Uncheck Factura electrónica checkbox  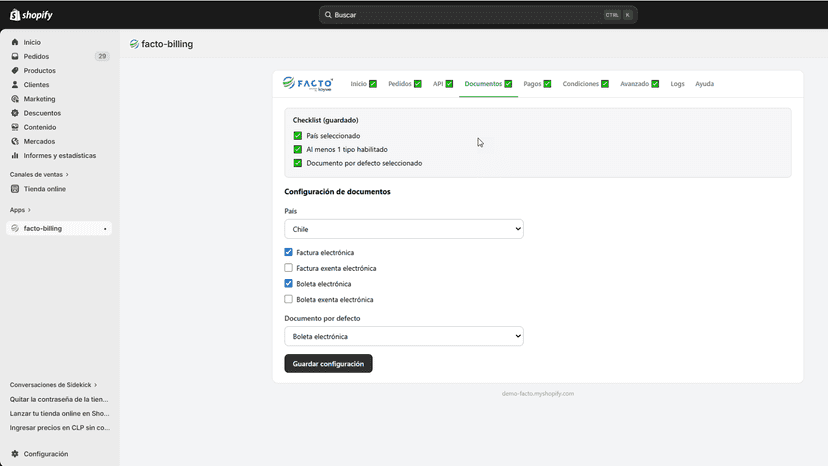(x=288, y=252)
